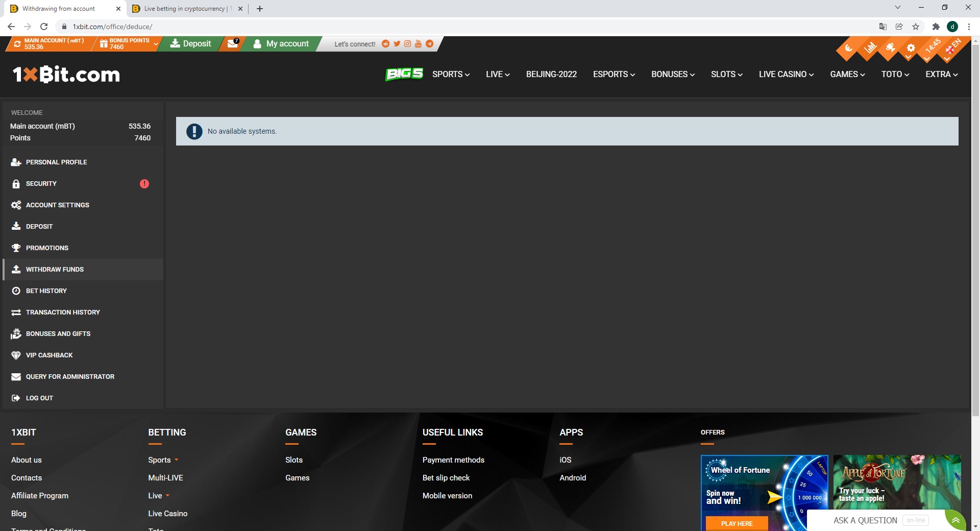The image size is (980, 531).
Task: Open Deposit in the sidebar
Action: tap(83, 226)
